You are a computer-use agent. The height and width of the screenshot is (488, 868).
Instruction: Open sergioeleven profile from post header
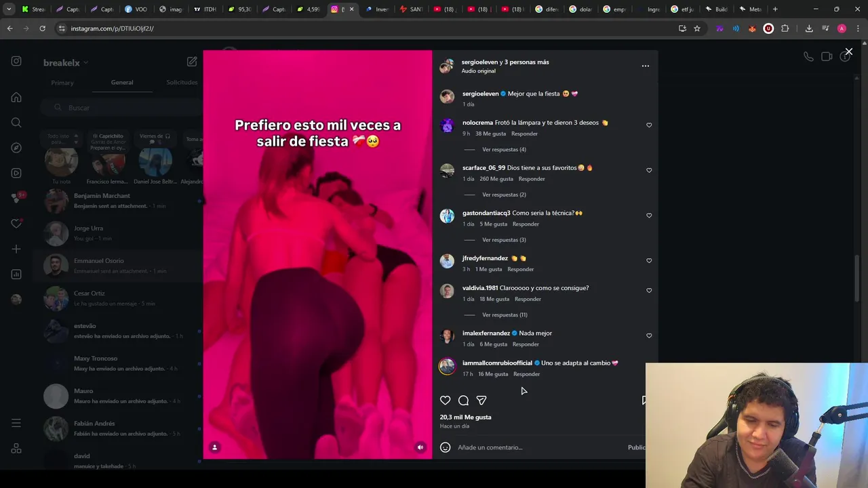click(481, 62)
